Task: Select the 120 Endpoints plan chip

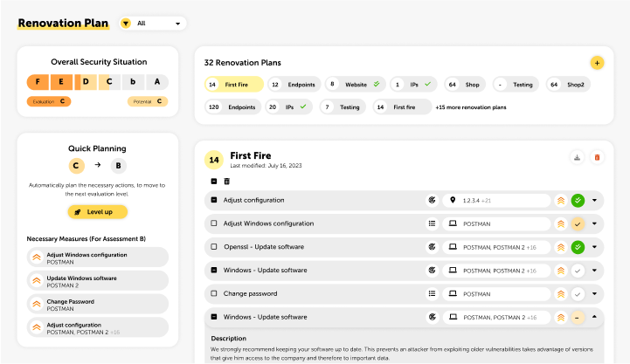Action: 232,107
